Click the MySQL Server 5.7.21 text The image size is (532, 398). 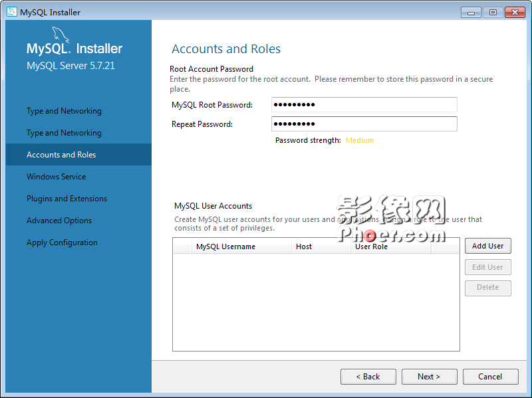tap(70, 65)
